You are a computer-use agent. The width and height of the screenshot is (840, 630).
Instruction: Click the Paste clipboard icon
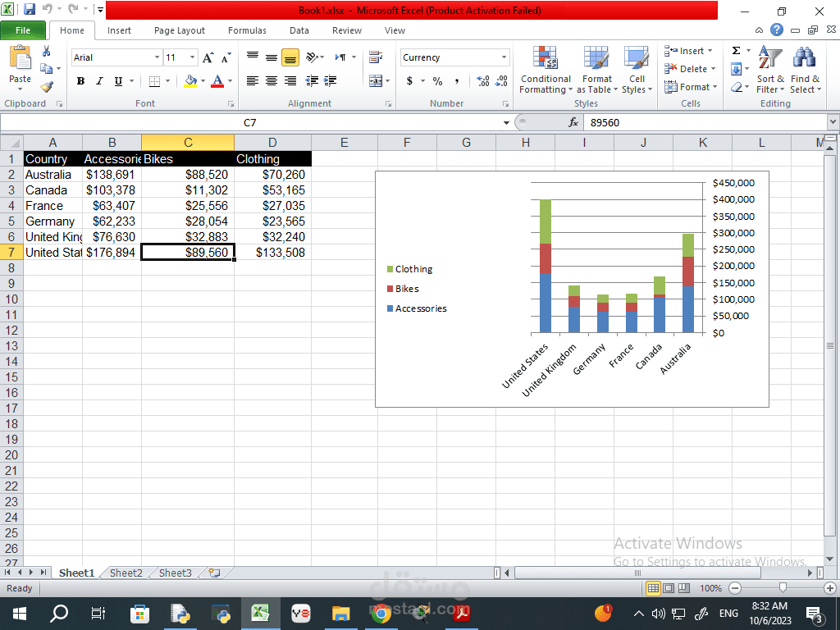(21, 58)
